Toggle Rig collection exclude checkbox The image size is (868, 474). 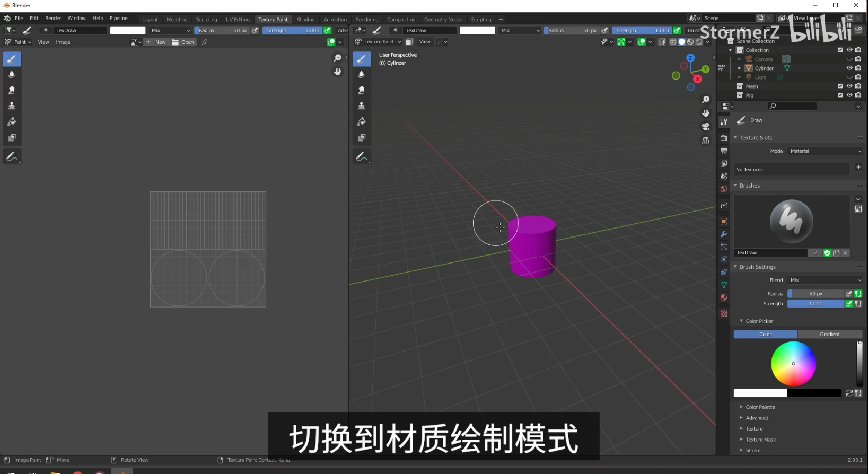coord(840,95)
